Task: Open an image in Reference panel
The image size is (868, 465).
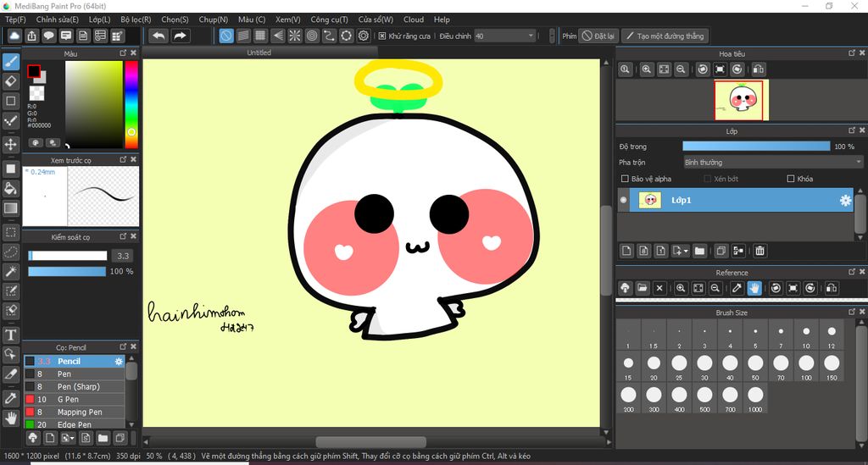Action: click(643, 288)
